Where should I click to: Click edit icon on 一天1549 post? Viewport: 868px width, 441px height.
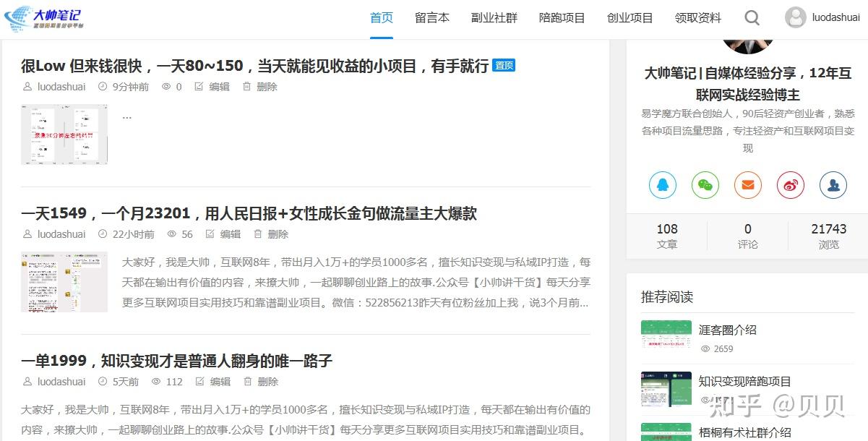click(210, 234)
